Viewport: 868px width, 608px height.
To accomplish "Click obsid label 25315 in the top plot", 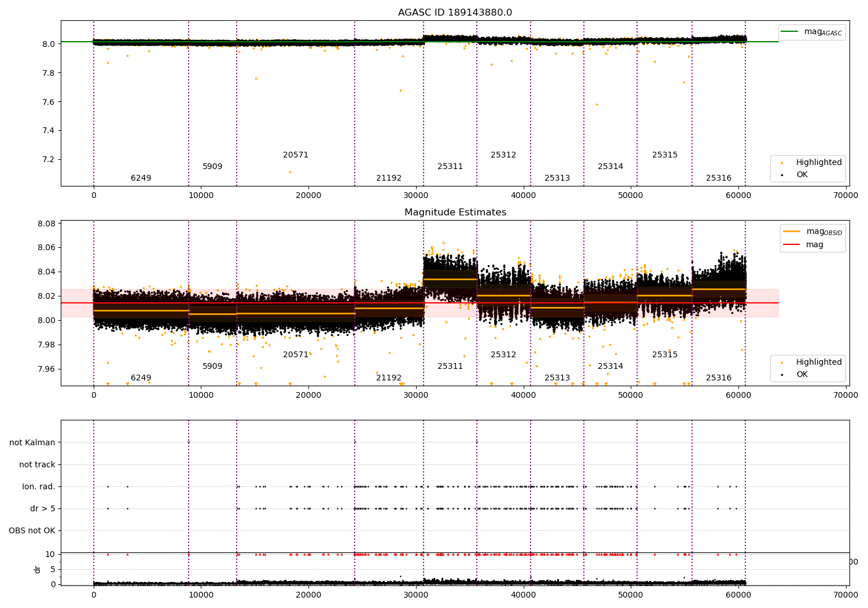I will 665,155.
